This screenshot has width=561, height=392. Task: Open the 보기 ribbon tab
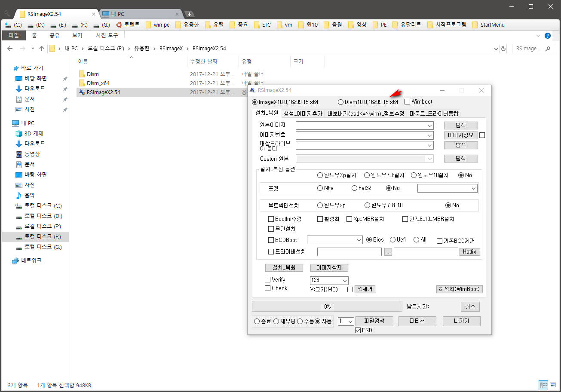coord(77,36)
